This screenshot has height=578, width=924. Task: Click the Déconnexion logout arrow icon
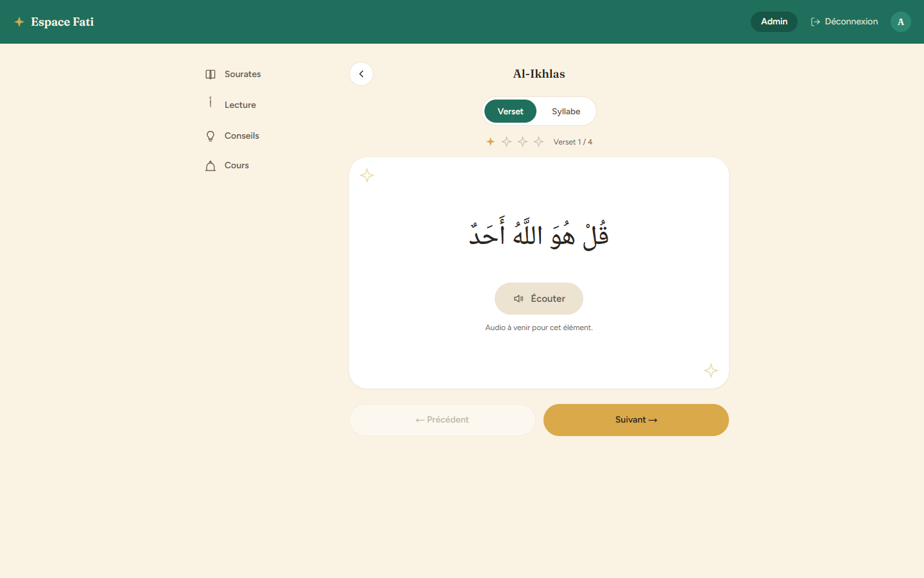click(816, 22)
